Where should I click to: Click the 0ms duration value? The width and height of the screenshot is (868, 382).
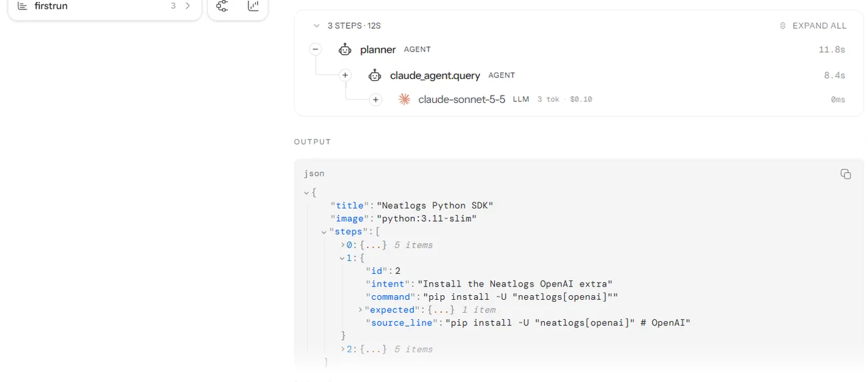[x=838, y=100]
